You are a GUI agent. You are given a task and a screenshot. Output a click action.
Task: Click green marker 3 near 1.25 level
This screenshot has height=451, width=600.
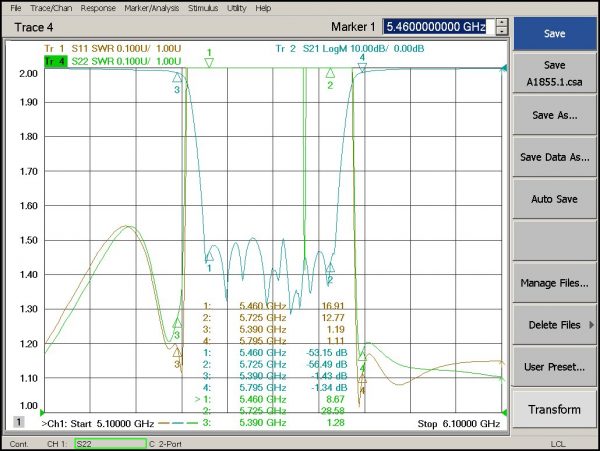click(177, 323)
